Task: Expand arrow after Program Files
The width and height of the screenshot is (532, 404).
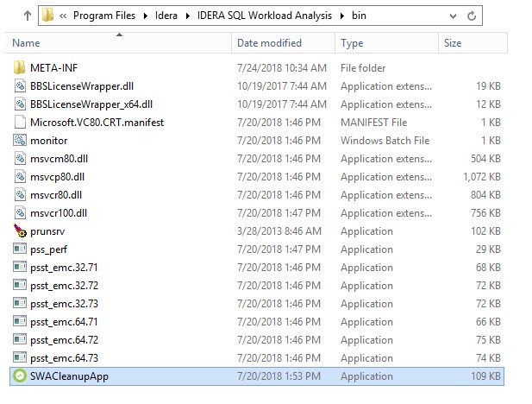Action: coord(146,16)
